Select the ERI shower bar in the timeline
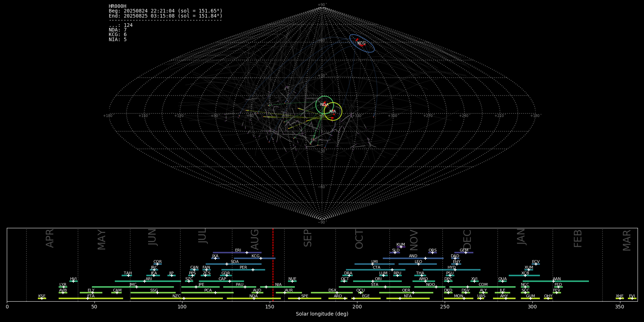644x322 pixels. 237,253
